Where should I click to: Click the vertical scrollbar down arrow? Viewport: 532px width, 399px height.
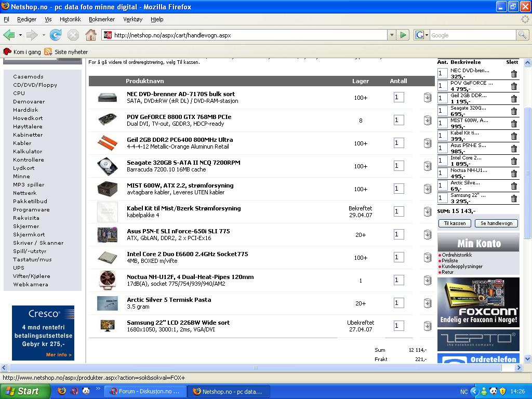(x=528, y=358)
